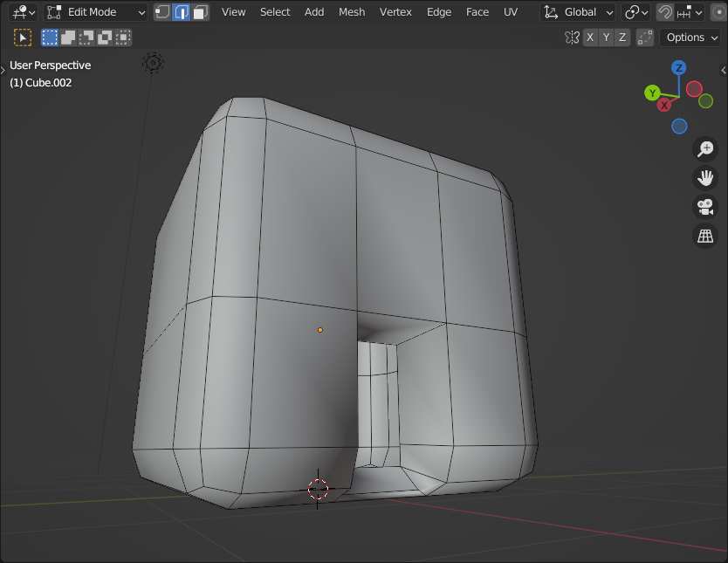Toggle perspective/orthographic grid icon

coord(705,236)
